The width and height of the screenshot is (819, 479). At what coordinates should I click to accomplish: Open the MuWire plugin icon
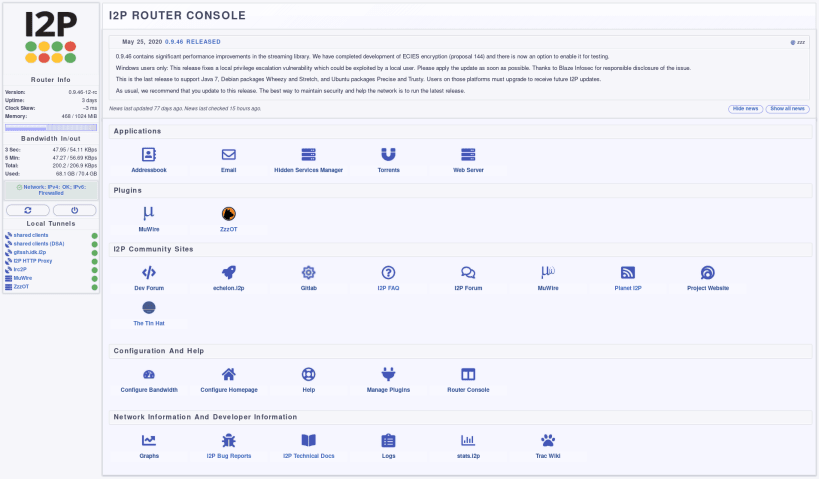click(149, 214)
